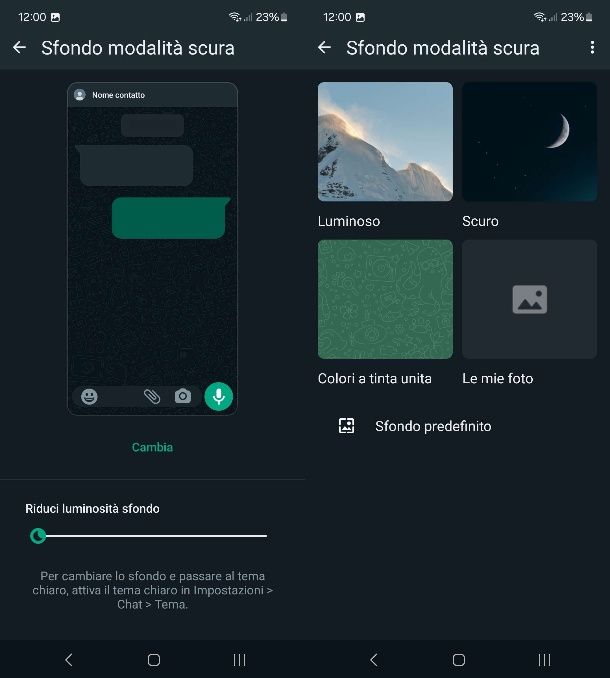
Task: Click the Sfondo predefinito wallpaper icon
Action: tap(346, 426)
